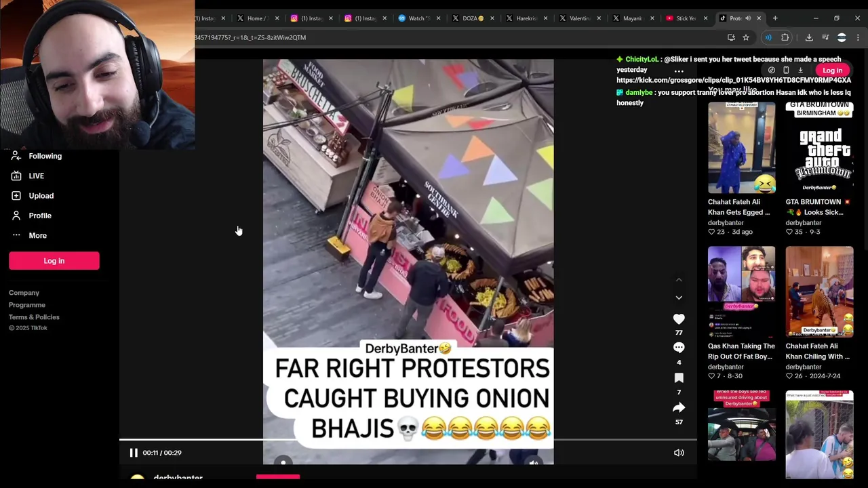Screen dimensions: 868x488
Task: Expand the Terms & Policies section
Action: pos(34,317)
